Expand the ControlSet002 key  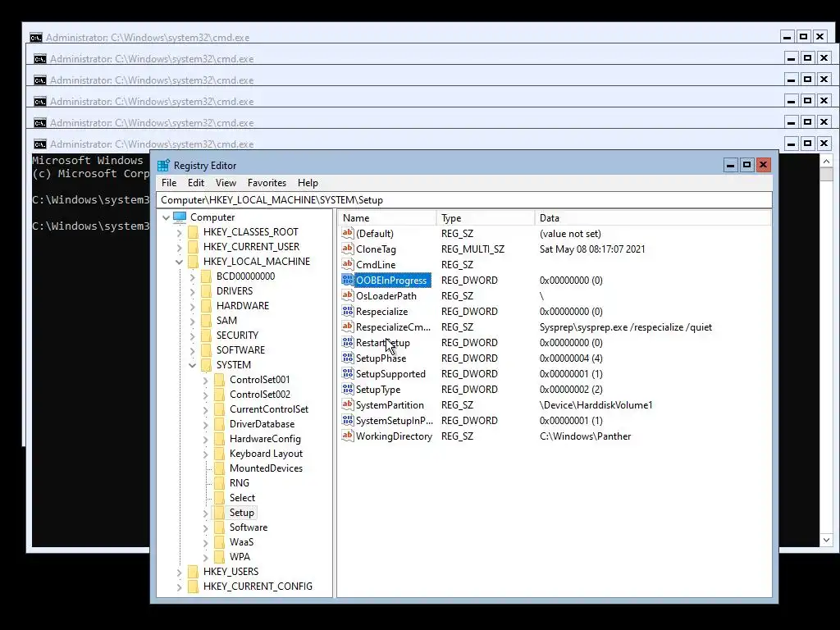(205, 395)
